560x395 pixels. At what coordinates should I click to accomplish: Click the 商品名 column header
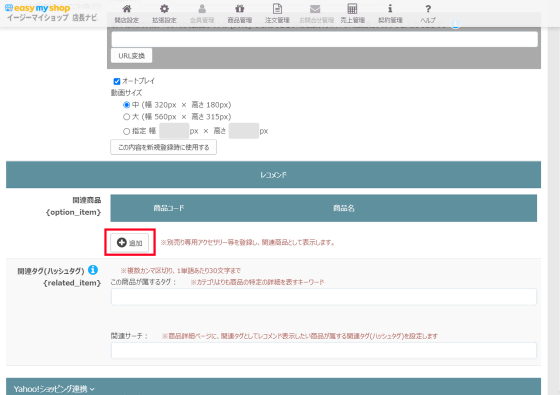tap(344, 208)
